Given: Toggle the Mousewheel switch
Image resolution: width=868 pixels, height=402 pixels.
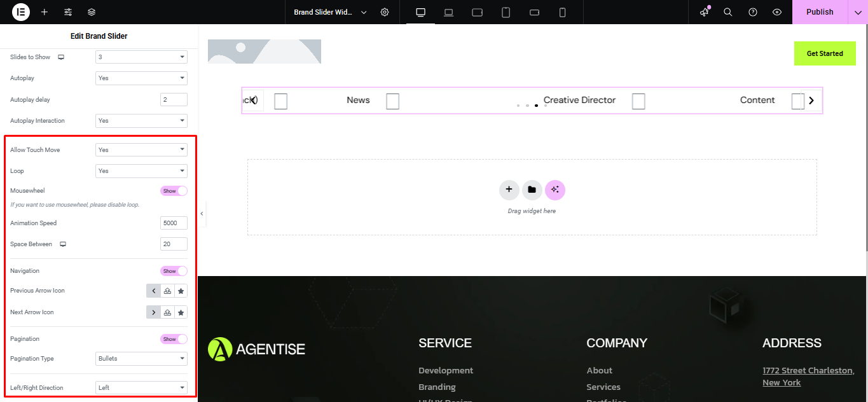Looking at the screenshot, I should (x=174, y=191).
